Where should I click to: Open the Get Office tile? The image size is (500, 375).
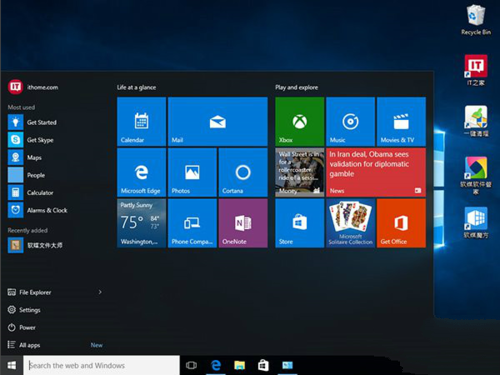pos(401,223)
